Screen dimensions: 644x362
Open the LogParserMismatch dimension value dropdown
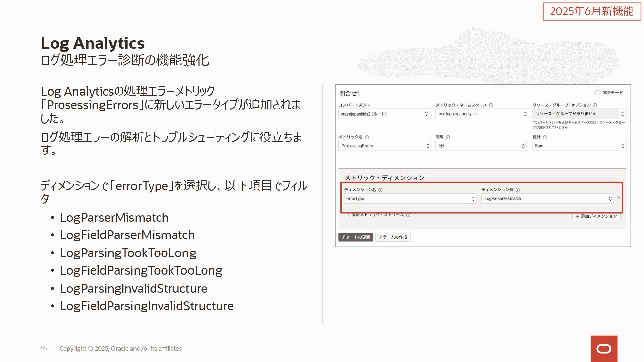[x=547, y=199]
